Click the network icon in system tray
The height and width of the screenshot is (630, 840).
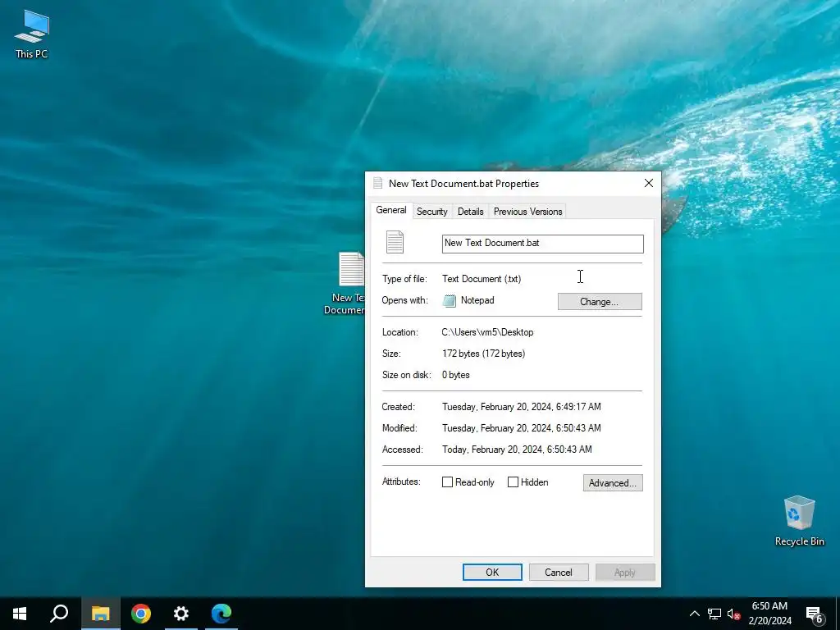[x=714, y=614]
